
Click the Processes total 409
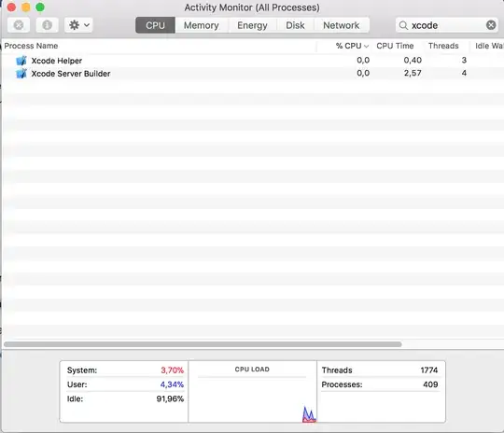(x=430, y=384)
